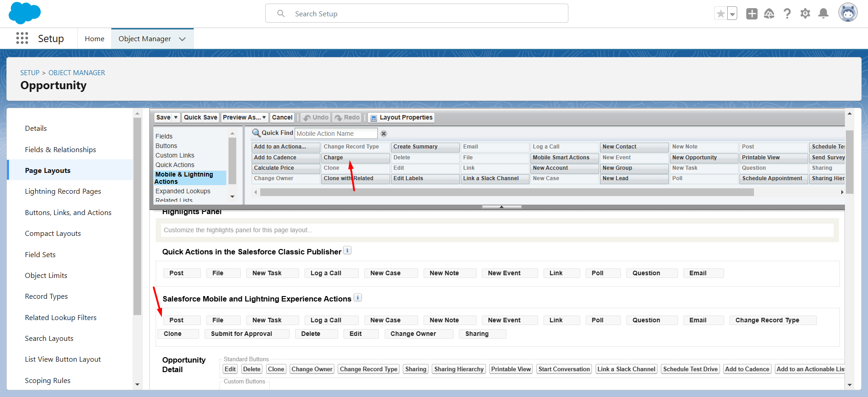868x397 pixels.
Task: Click the info icon beside Classic Publisher heading
Action: [347, 250]
